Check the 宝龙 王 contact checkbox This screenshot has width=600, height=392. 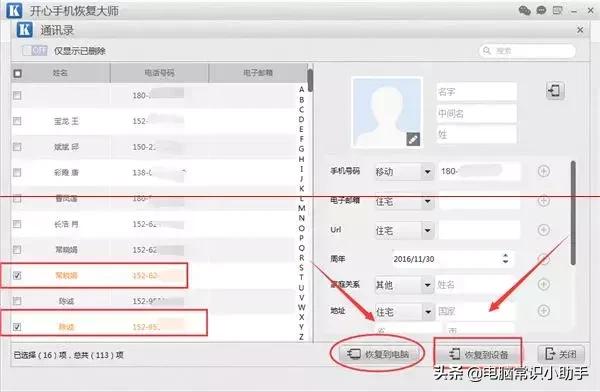17,121
